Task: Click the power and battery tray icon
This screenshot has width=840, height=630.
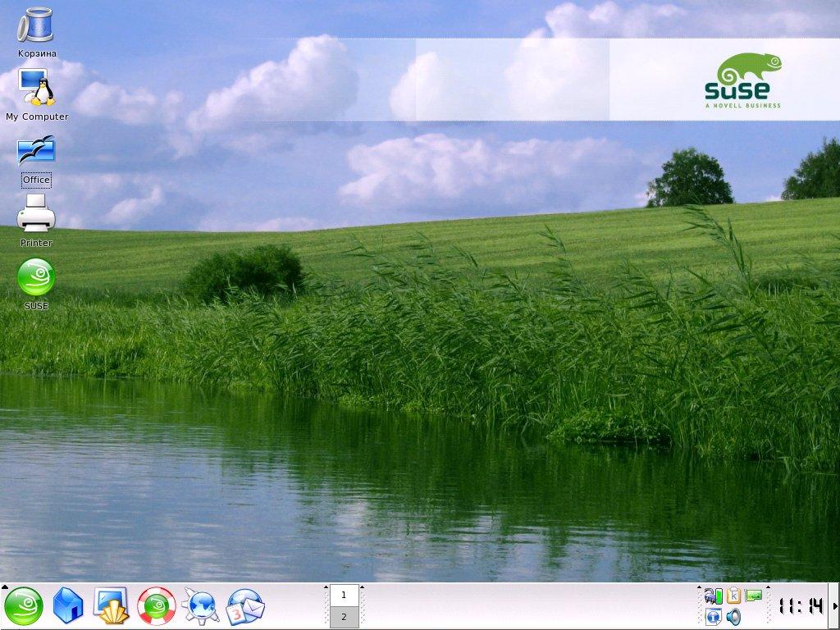Action: 713,596
